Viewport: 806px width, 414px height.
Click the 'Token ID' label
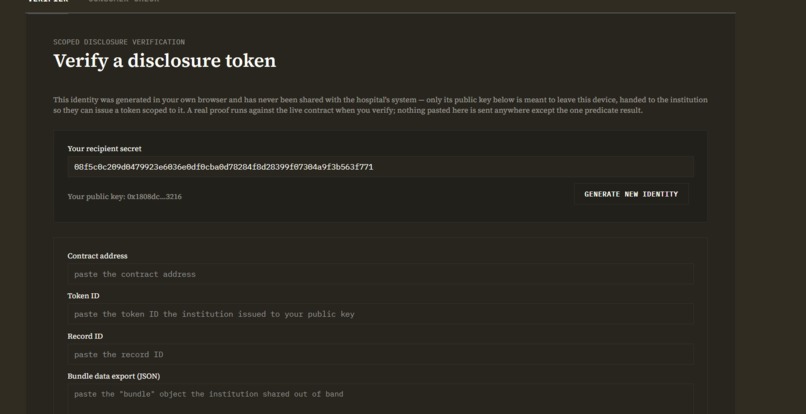(x=83, y=296)
